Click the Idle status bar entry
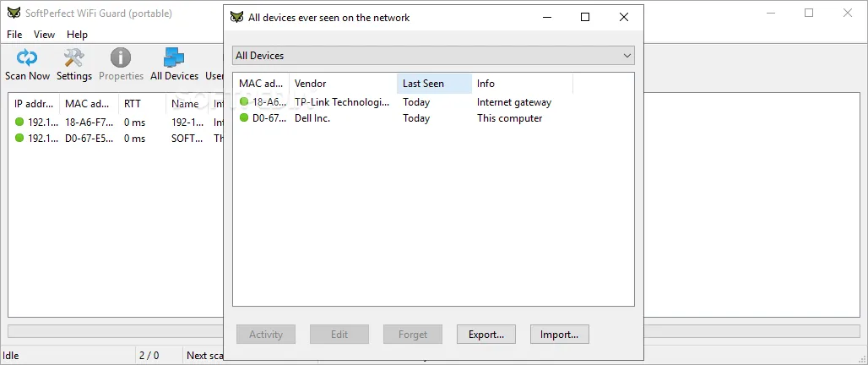This screenshot has width=868, height=365. click(x=11, y=356)
